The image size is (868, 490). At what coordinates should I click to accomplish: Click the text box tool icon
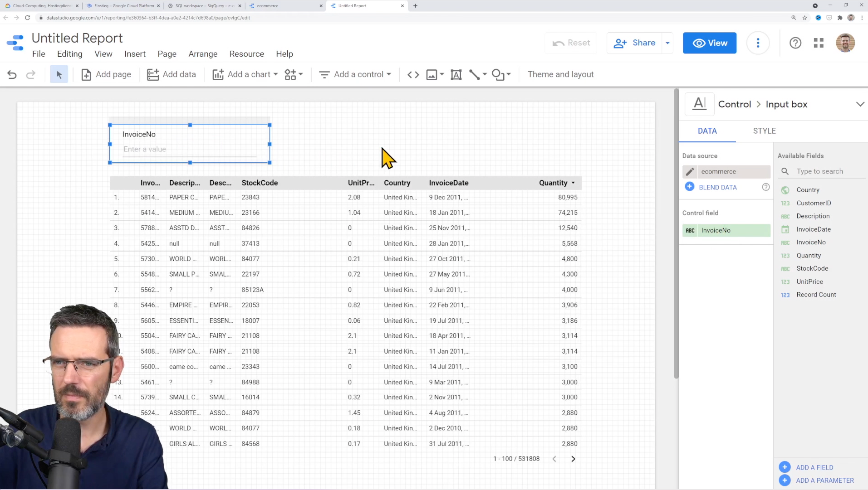coord(456,74)
